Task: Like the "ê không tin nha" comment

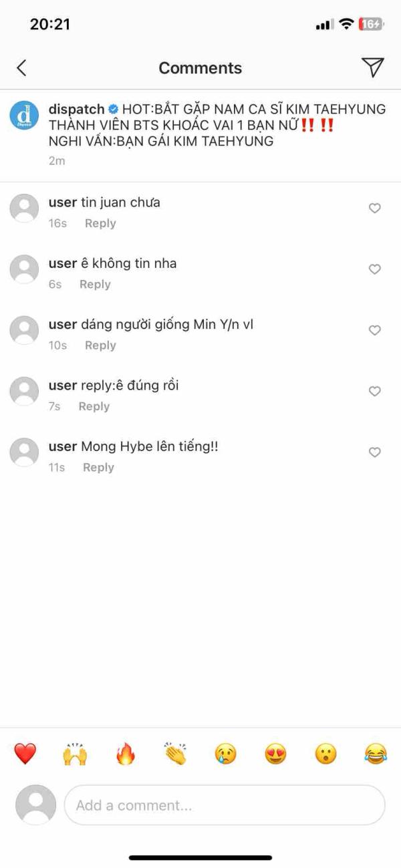Action: [375, 269]
